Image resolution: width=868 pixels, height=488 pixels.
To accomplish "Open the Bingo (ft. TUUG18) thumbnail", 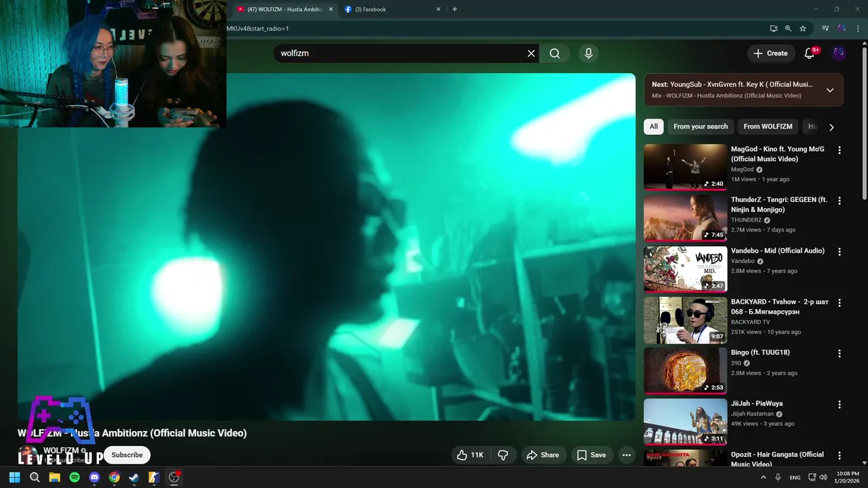I will pos(685,371).
